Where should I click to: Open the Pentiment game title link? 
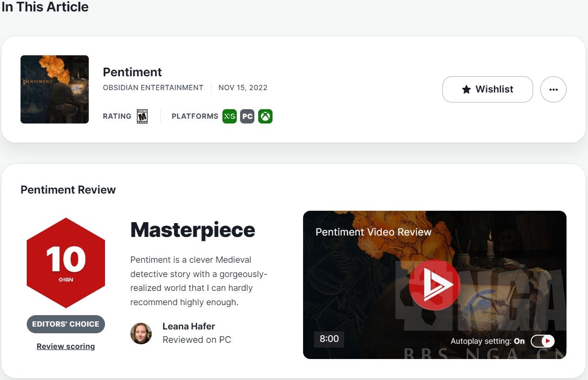point(132,72)
